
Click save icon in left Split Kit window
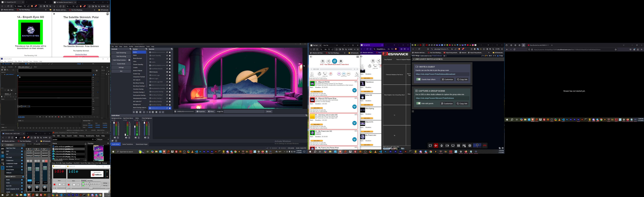323,61
